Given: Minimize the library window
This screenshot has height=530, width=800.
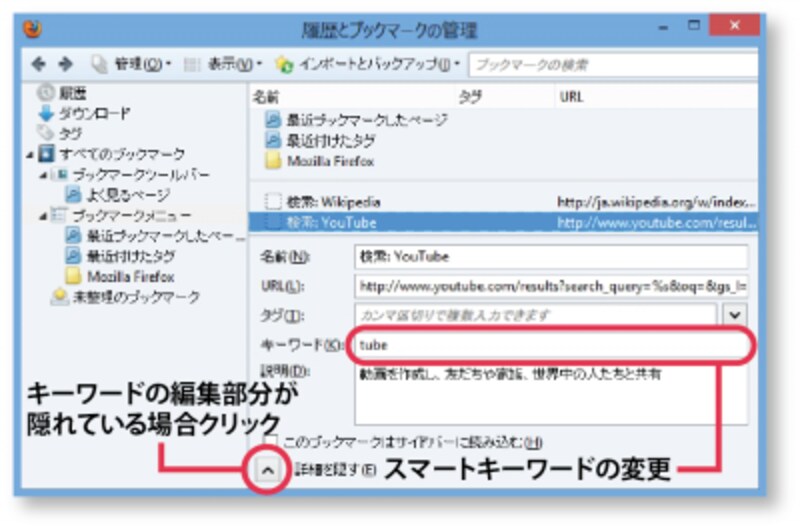Looking at the screenshot, I should click(663, 28).
